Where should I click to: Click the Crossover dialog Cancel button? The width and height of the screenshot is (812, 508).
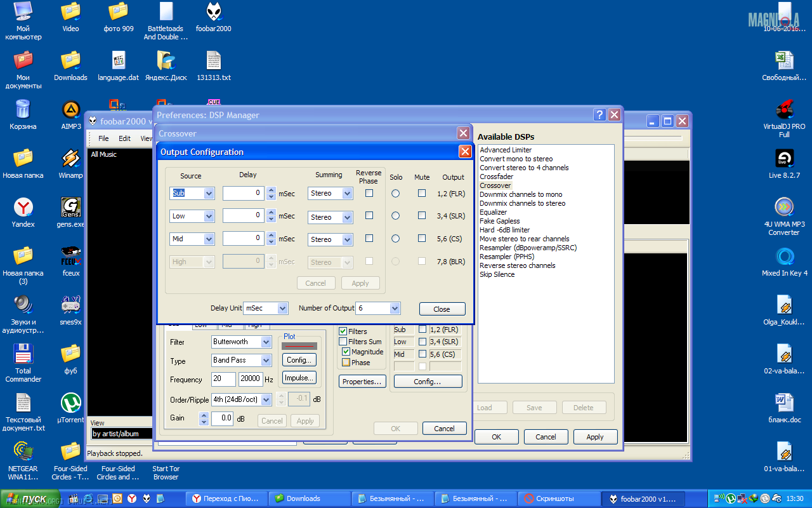click(x=444, y=429)
